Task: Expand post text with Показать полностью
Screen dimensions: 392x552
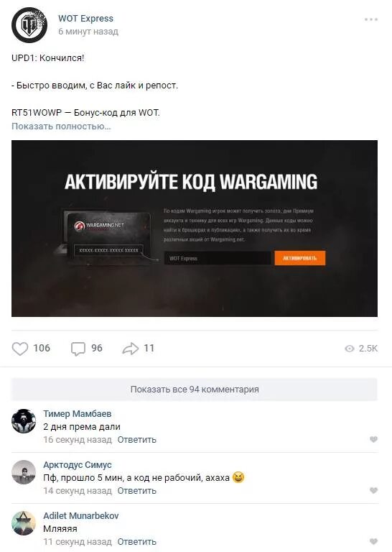Action: point(61,126)
